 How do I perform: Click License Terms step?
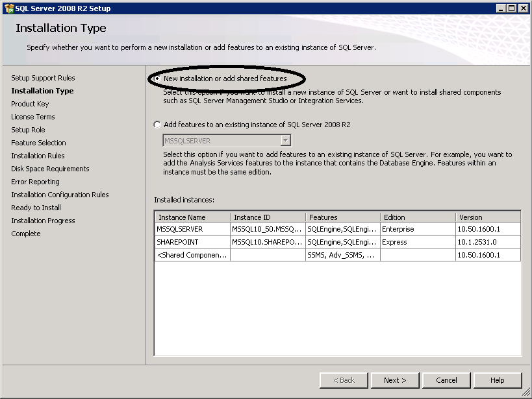point(33,117)
